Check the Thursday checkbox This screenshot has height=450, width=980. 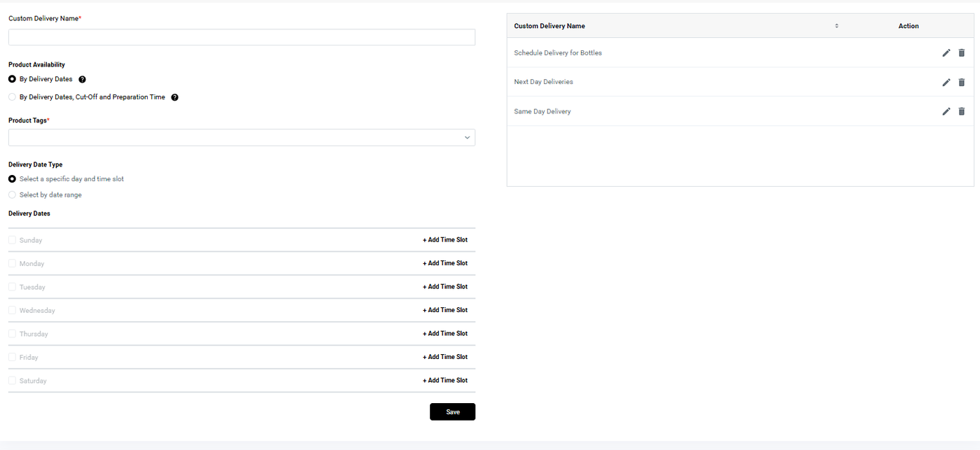pos(12,334)
